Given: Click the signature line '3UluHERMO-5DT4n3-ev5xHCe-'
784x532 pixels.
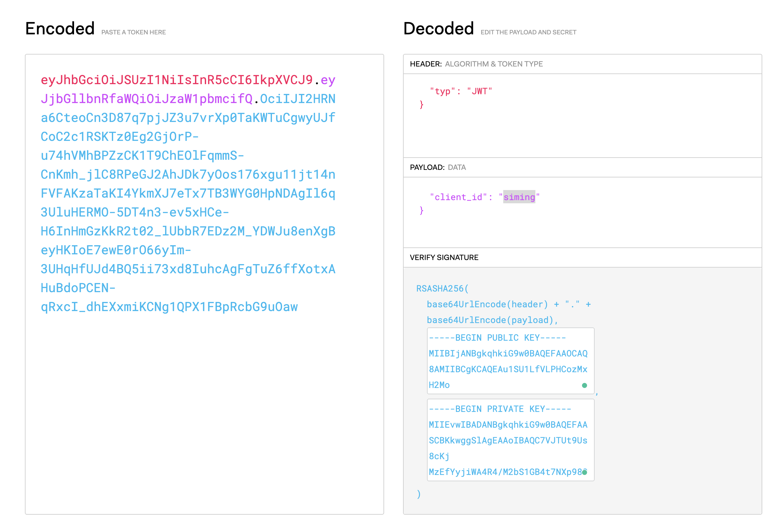Looking at the screenshot, I should [135, 212].
